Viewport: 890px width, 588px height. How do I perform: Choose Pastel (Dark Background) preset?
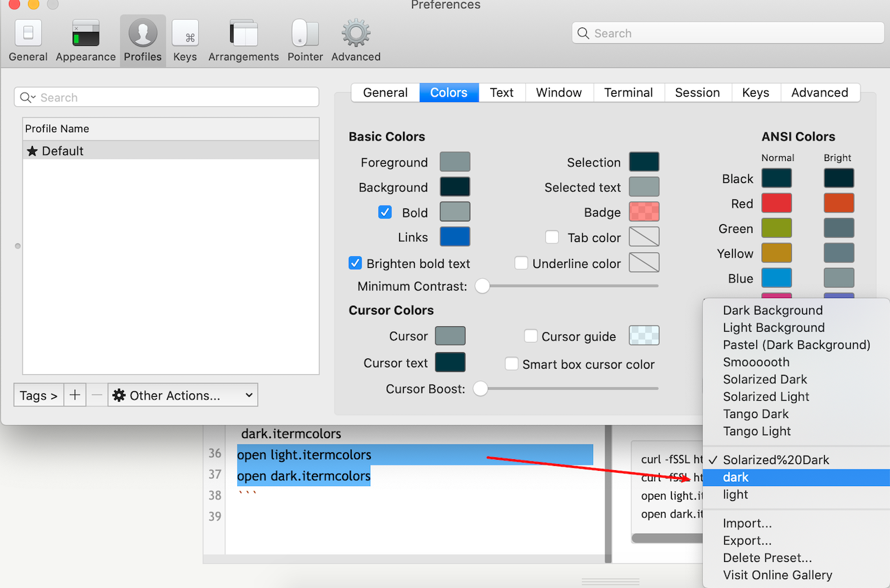[797, 345]
